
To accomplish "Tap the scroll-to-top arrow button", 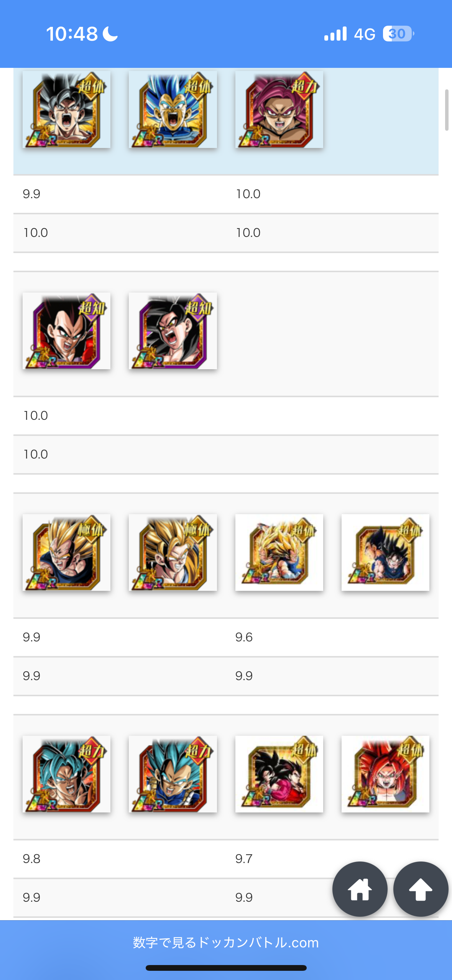I will coord(421,889).
